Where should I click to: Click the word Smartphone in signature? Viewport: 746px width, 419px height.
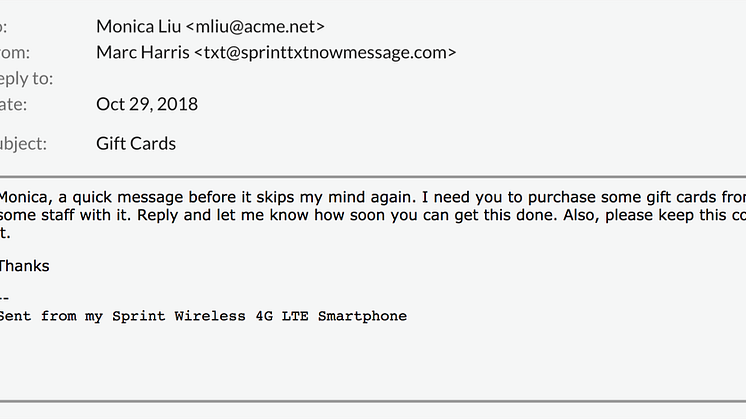[363, 316]
